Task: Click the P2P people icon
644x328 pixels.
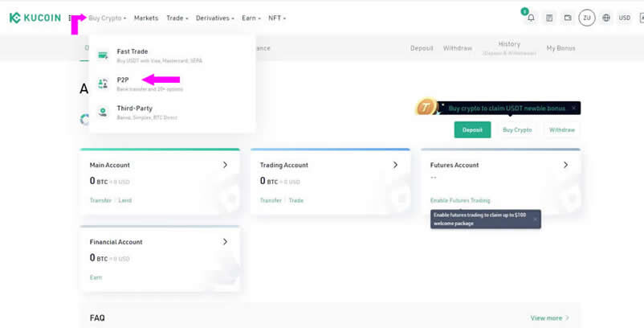Action: point(103,84)
